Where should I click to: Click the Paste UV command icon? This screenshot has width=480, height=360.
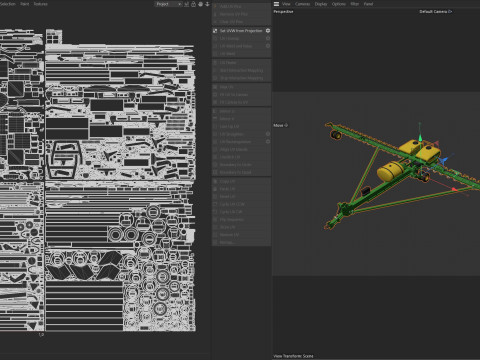pos(215,189)
